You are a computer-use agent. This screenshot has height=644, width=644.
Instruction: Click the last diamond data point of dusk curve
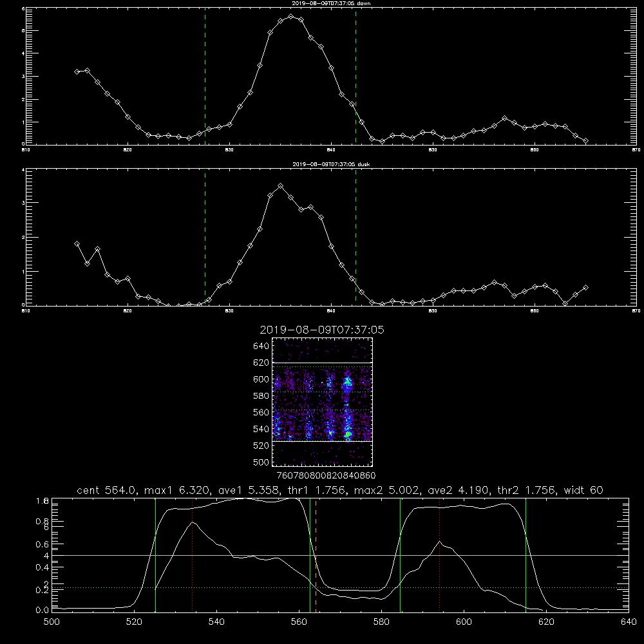pyautogui.click(x=585, y=287)
